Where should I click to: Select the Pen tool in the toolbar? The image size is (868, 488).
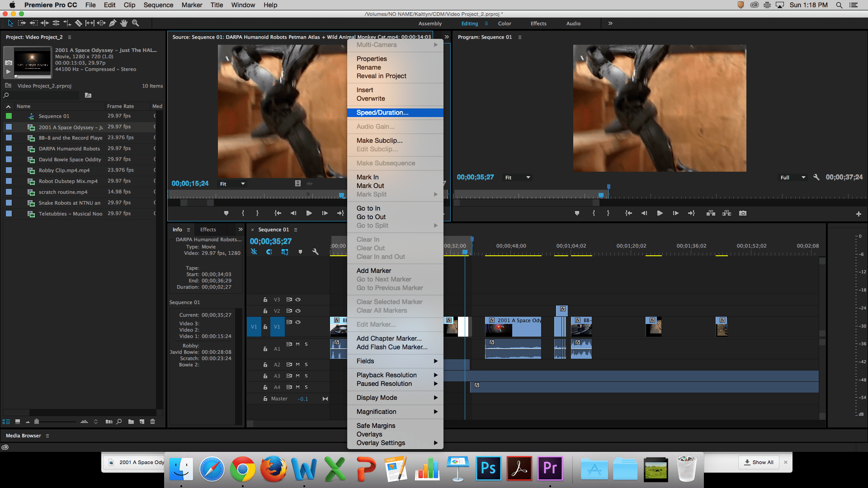(x=113, y=23)
